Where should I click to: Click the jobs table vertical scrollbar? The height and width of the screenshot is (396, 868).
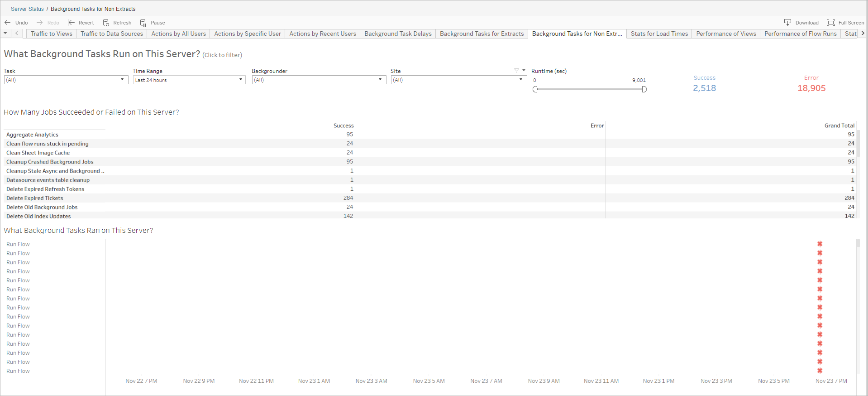coord(858,144)
